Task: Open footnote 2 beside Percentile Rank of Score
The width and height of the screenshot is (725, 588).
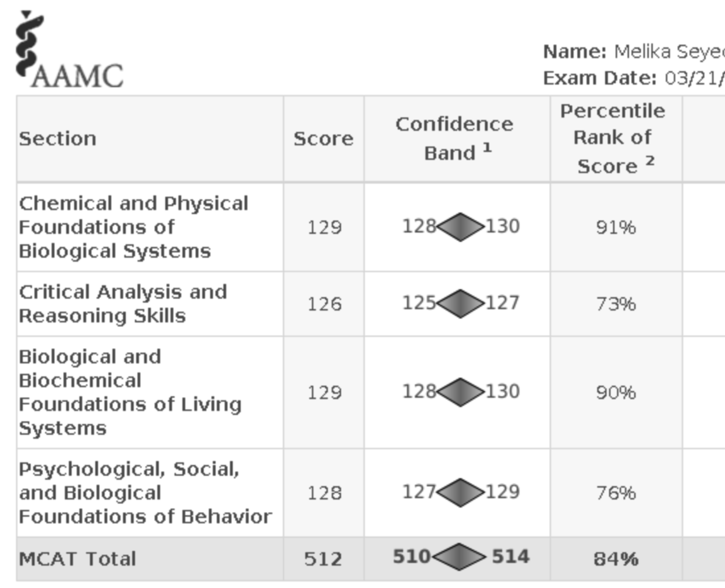Action: tap(650, 161)
